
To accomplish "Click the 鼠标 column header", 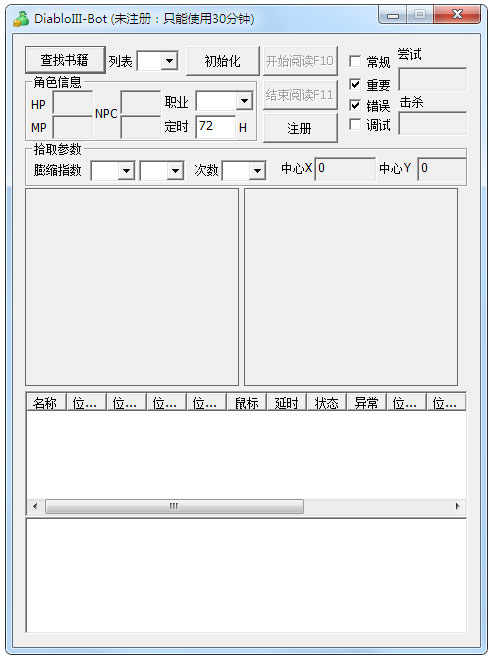I will point(247,403).
